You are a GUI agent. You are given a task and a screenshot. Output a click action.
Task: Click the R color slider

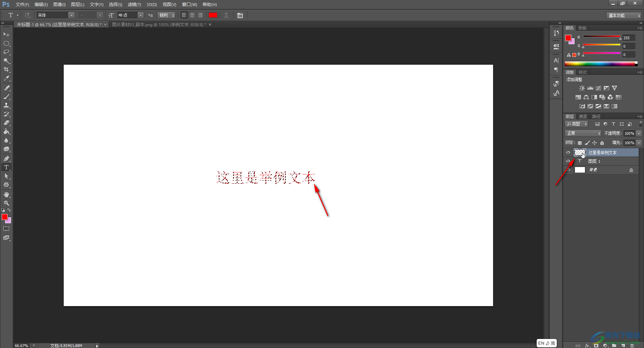point(602,37)
